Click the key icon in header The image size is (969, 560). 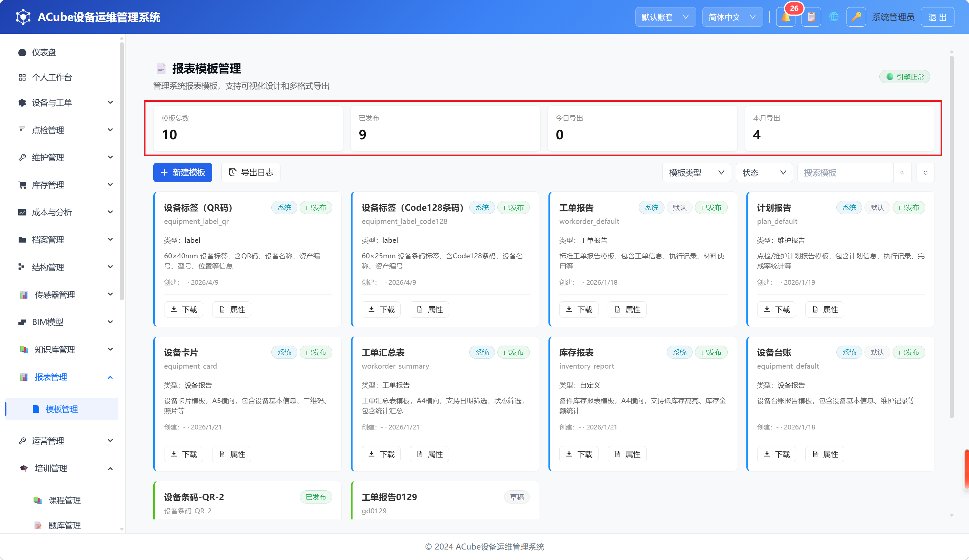[856, 17]
